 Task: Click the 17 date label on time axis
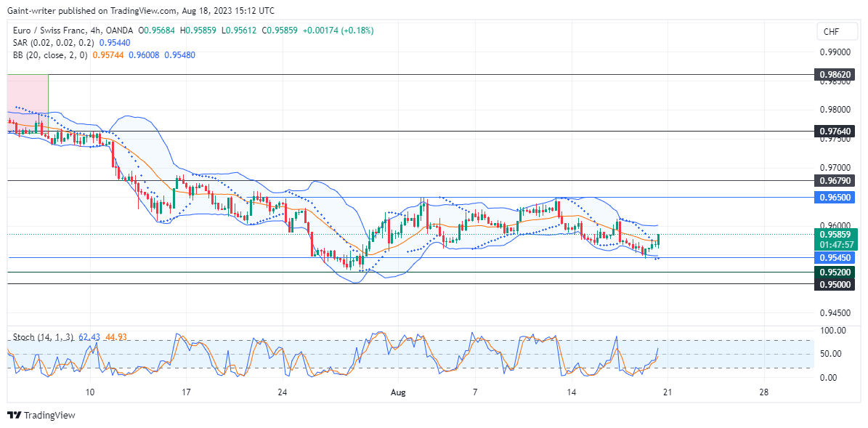pyautogui.click(x=186, y=392)
